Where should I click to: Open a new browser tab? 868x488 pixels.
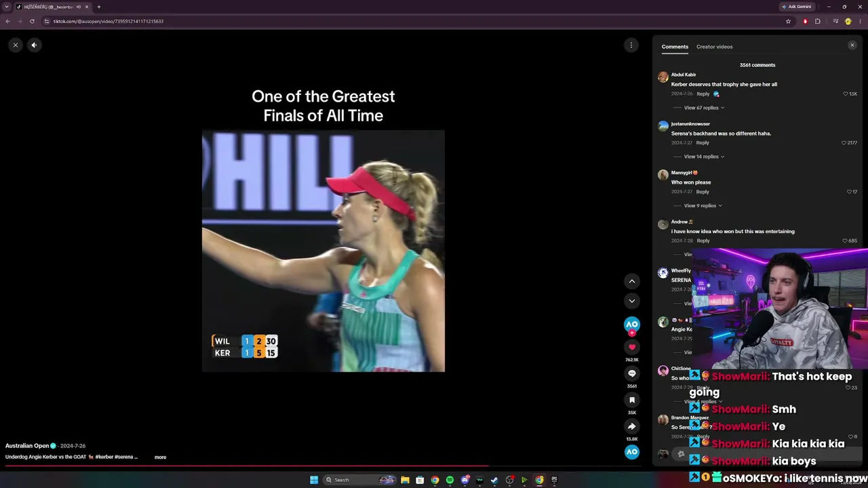click(98, 7)
